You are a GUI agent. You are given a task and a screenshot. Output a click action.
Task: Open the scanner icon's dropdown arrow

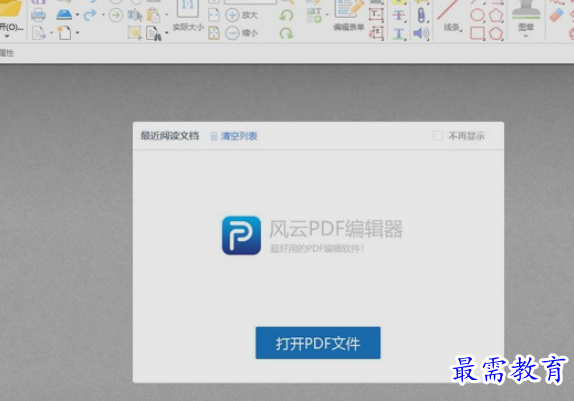(x=77, y=15)
